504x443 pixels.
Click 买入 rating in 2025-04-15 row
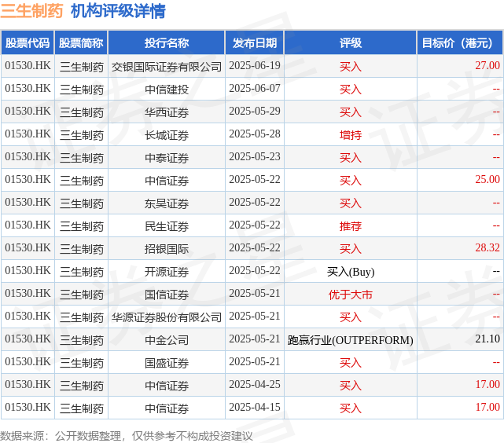[x=351, y=408]
